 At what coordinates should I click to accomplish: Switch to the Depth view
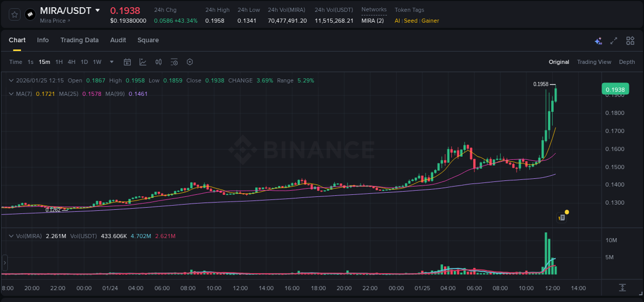click(626, 62)
